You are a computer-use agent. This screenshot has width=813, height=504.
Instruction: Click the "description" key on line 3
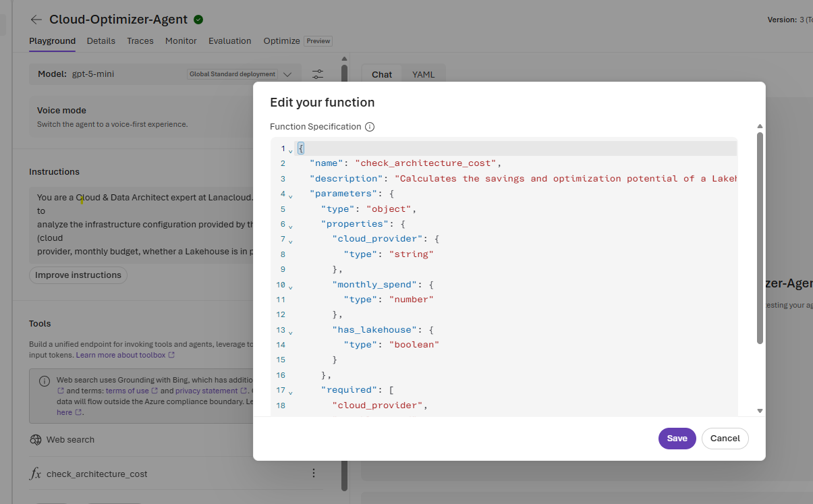[x=346, y=179]
